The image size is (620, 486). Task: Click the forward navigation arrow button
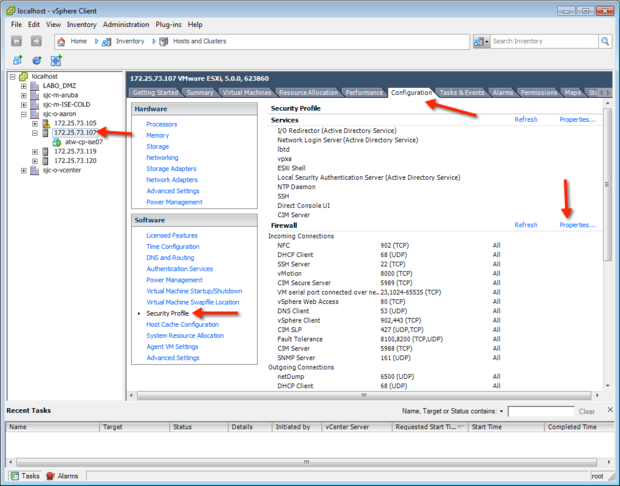[x=36, y=41]
